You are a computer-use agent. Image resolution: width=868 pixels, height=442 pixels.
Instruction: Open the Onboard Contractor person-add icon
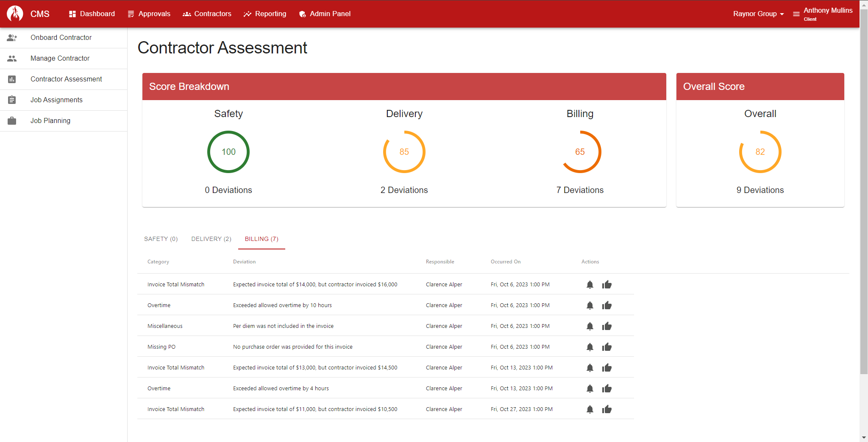point(12,37)
